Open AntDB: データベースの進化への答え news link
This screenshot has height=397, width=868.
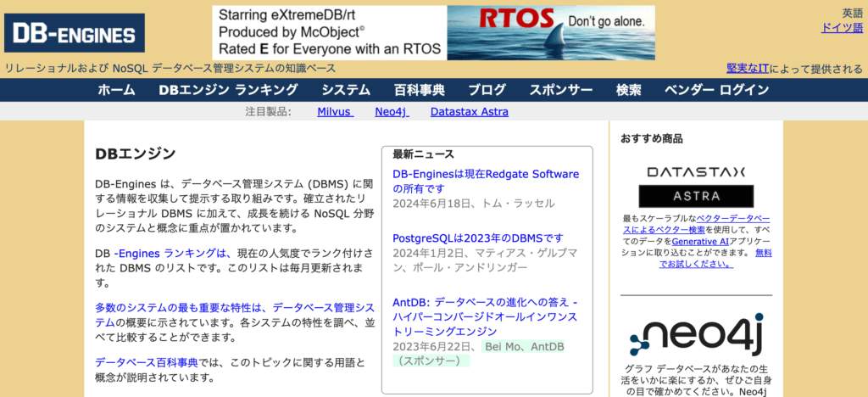point(486,316)
